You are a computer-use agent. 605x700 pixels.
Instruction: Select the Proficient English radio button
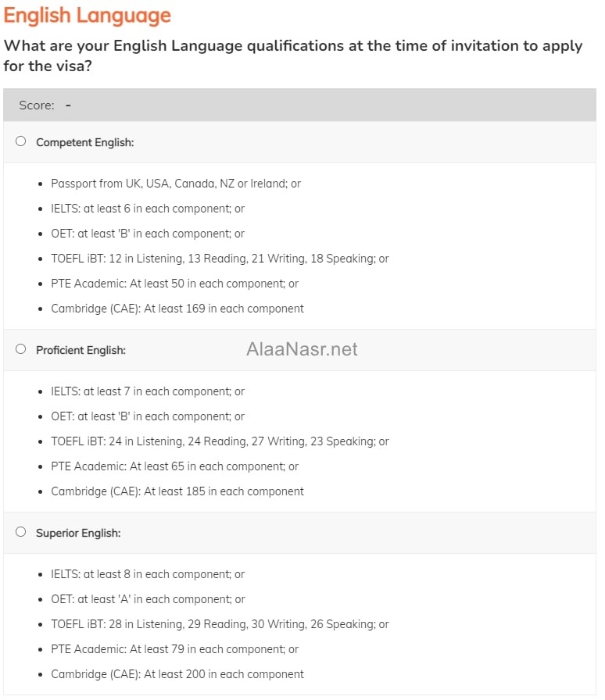point(20,349)
